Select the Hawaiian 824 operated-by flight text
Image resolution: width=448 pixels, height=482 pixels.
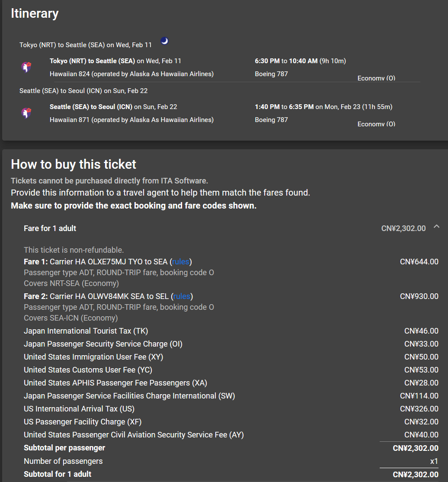click(131, 74)
